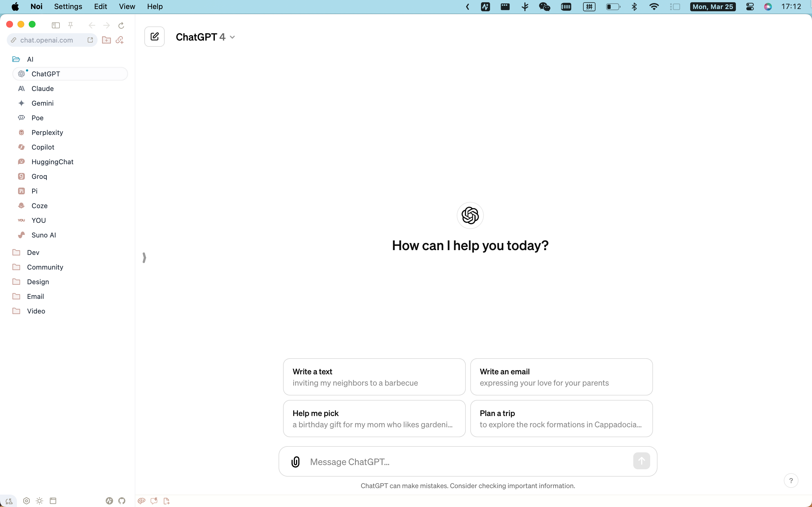Select Claude in the sidebar

pyautogui.click(x=43, y=88)
